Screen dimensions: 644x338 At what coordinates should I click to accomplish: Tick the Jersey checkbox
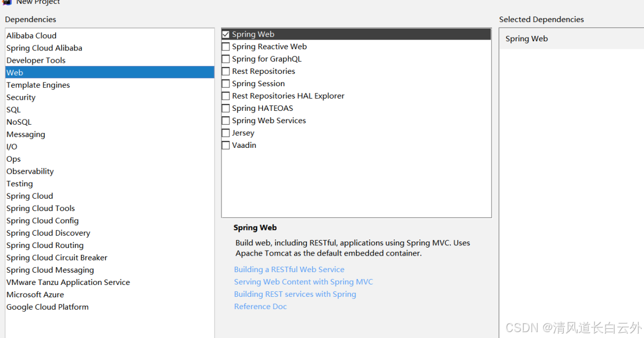226,133
